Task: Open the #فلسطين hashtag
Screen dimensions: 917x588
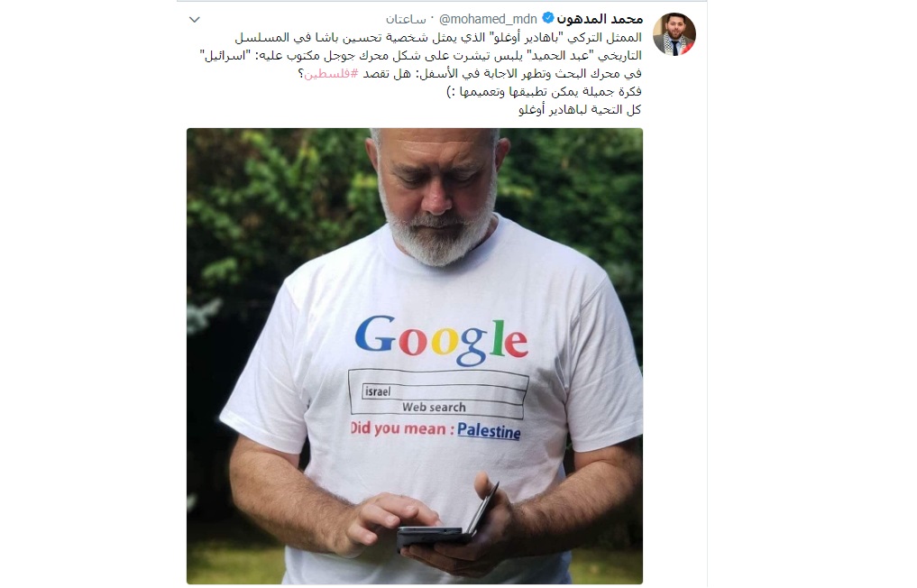Action: 331,74
